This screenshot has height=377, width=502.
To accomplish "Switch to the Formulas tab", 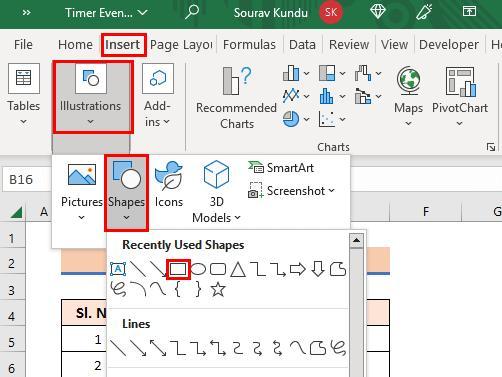I will tap(249, 45).
